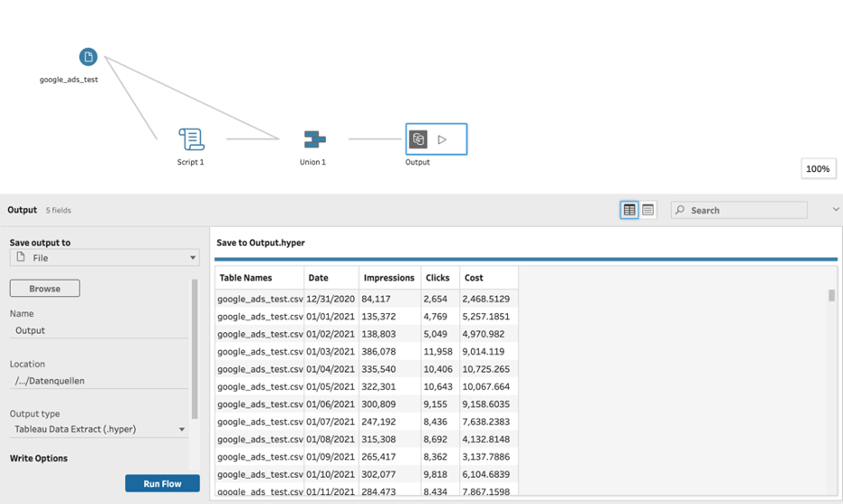Click the Run Flow button
The width and height of the screenshot is (843, 504).
click(x=162, y=483)
